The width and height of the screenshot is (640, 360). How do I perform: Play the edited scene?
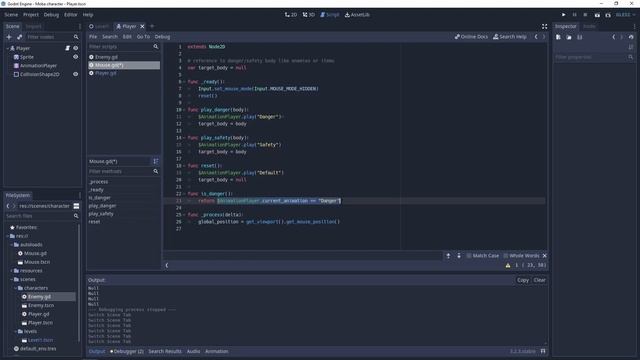tap(597, 15)
